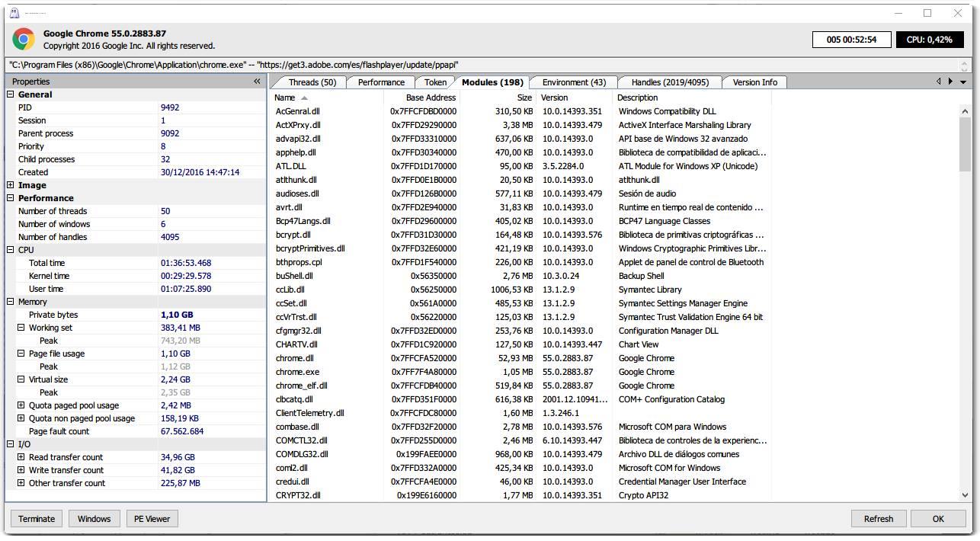The width and height of the screenshot is (980, 541).
Task: Expand the Image section
Action: 11,185
